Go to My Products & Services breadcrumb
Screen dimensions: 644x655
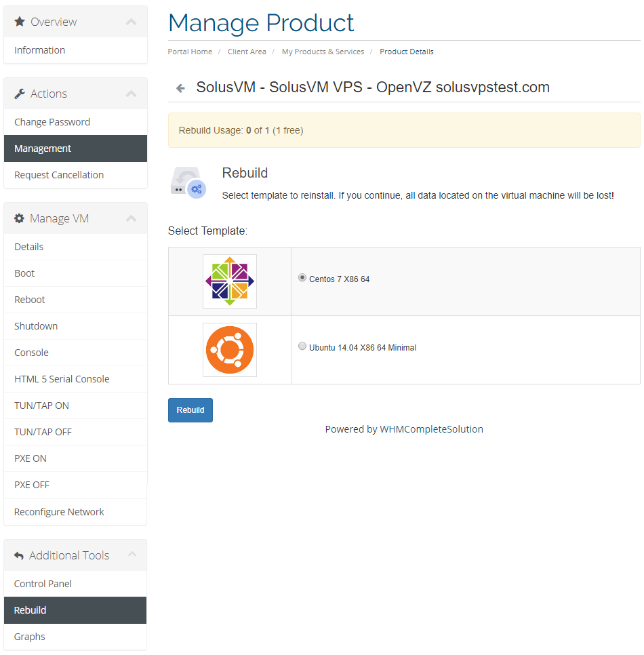pos(323,52)
